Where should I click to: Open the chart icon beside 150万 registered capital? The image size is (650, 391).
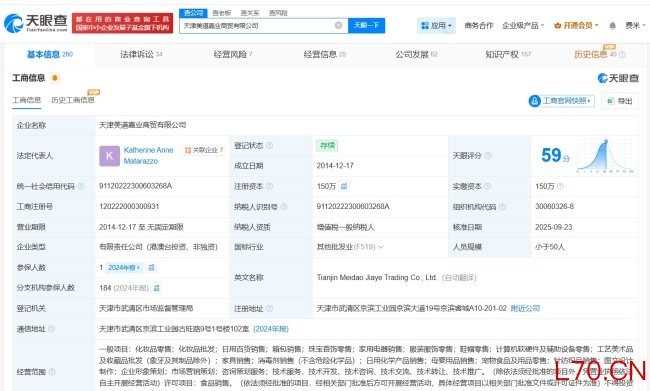(344, 186)
